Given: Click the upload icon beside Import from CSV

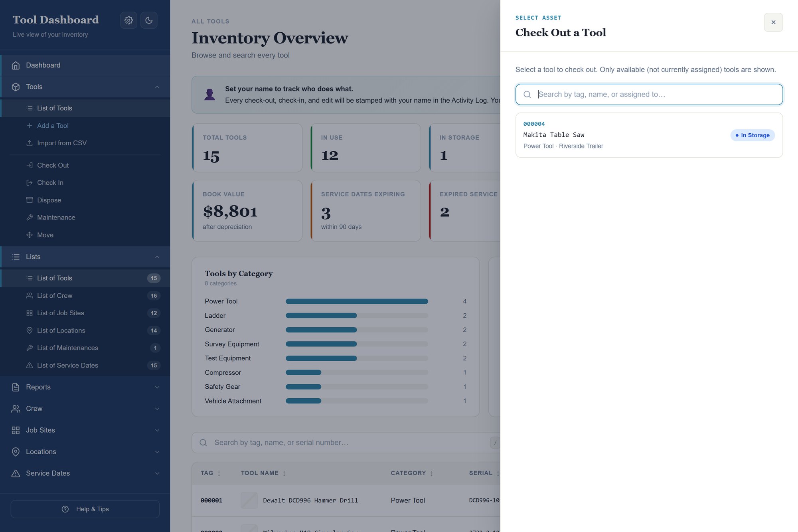Looking at the screenshot, I should click(30, 143).
